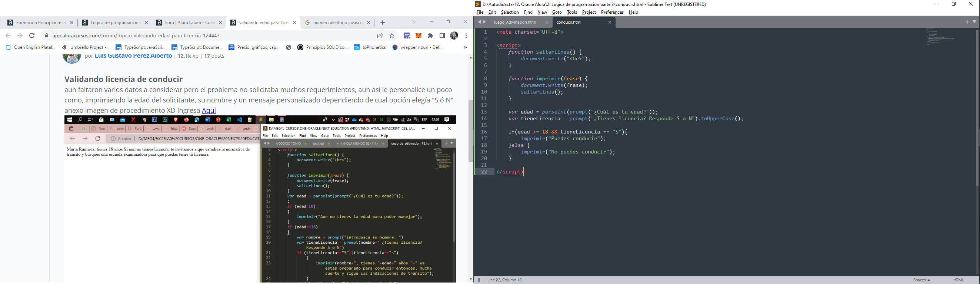Open the Selection menu in Sublime Text
This screenshot has height=284, width=980.
510,12
